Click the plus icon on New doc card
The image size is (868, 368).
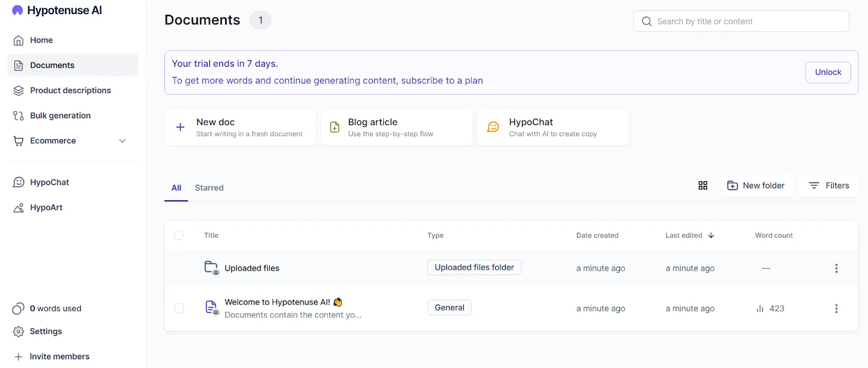(x=181, y=127)
